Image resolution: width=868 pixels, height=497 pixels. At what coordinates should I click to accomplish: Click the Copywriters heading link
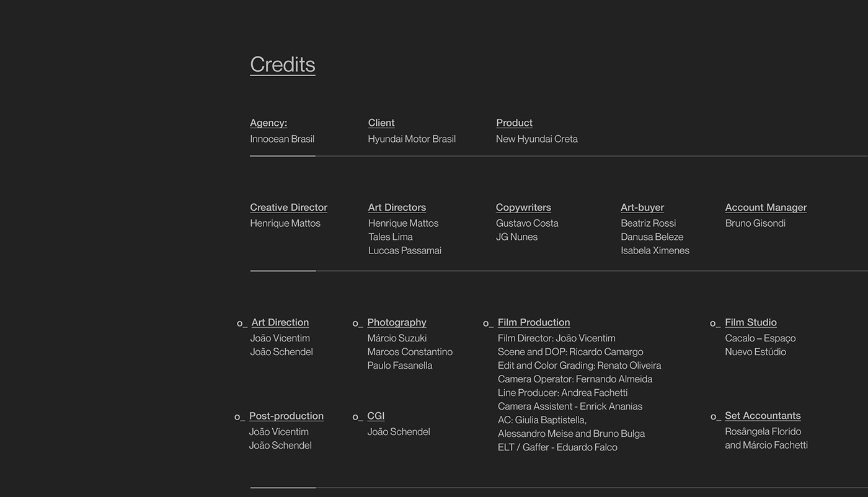(523, 207)
